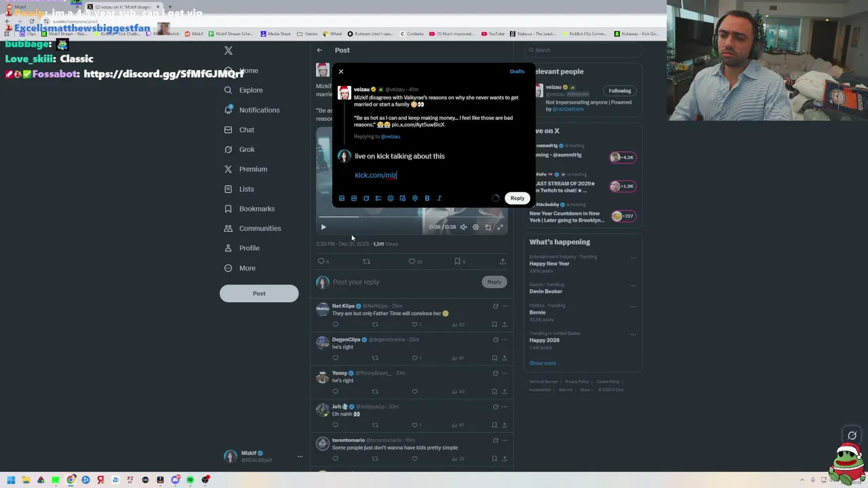Click the Post button in sidebar
The width and height of the screenshot is (868, 488).
pos(259,293)
